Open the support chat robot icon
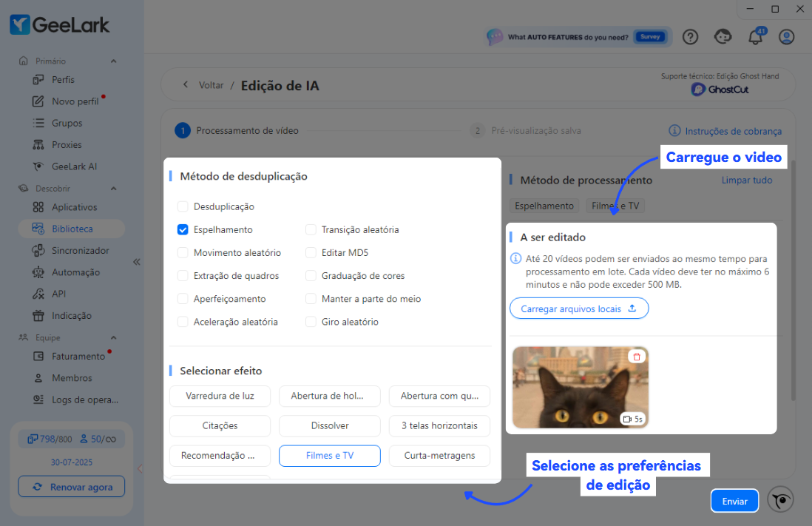The width and height of the screenshot is (812, 526). [x=723, y=37]
